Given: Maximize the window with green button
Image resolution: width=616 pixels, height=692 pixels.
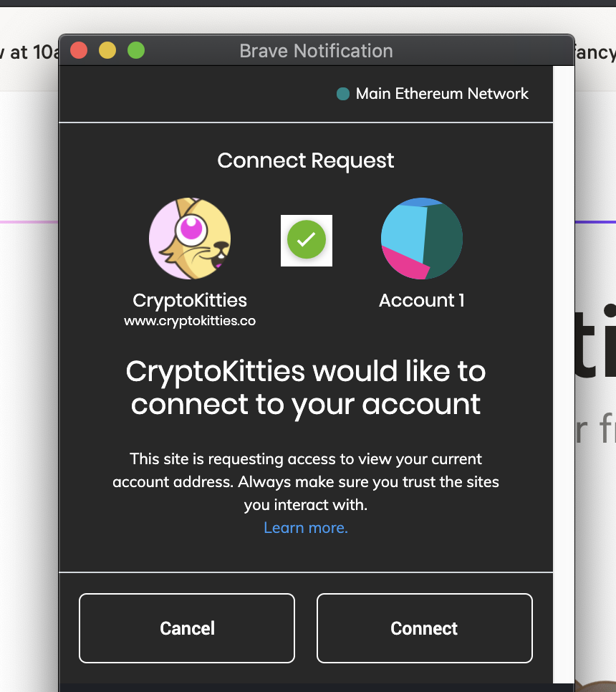Looking at the screenshot, I should pos(136,50).
